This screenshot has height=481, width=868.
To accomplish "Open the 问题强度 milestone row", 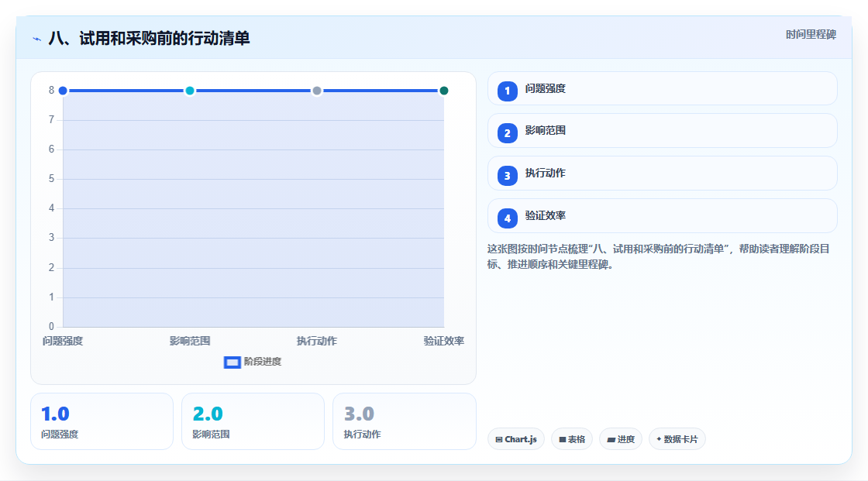I will (x=662, y=88).
